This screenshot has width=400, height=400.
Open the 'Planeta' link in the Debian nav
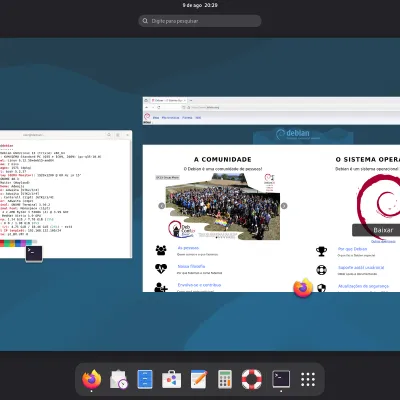pos(187,118)
